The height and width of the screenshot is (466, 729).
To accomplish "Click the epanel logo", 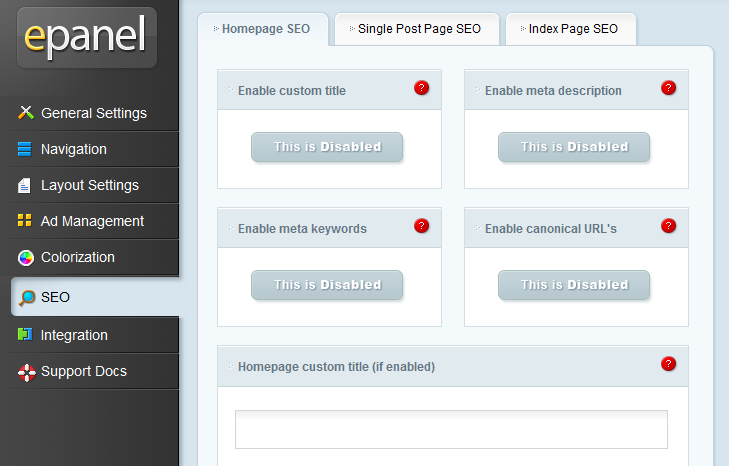I will point(86,37).
